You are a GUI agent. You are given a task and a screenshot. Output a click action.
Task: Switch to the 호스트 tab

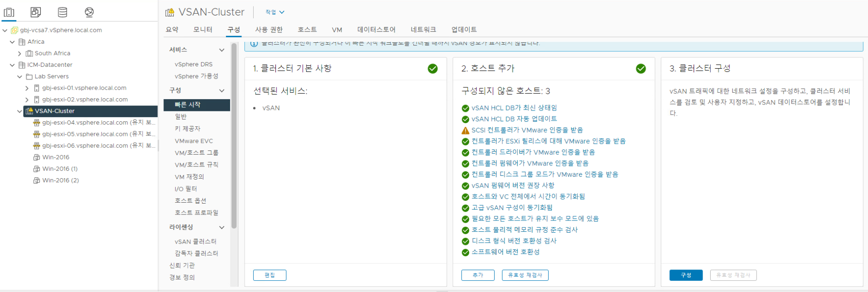(x=307, y=30)
